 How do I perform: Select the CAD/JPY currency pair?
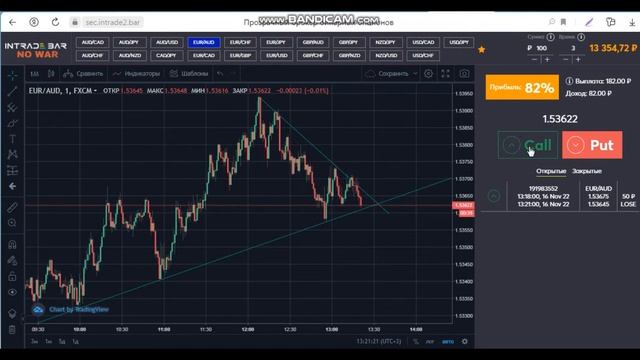pos(166,56)
